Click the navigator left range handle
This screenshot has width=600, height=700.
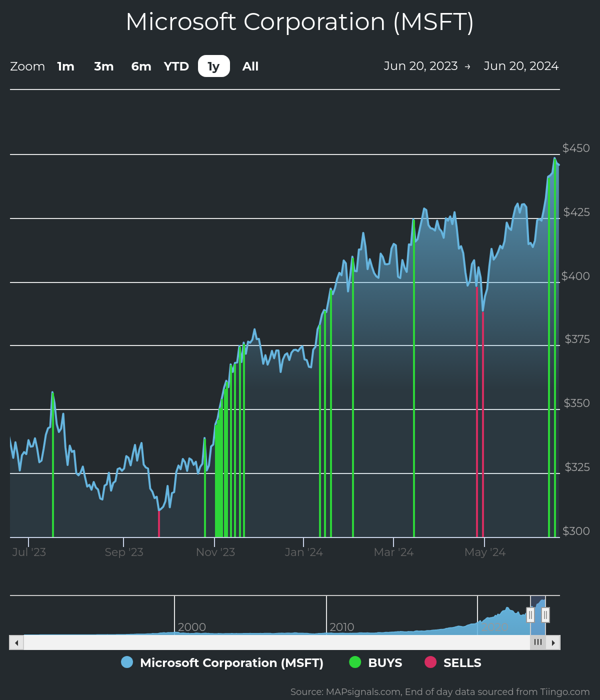pos(530,614)
